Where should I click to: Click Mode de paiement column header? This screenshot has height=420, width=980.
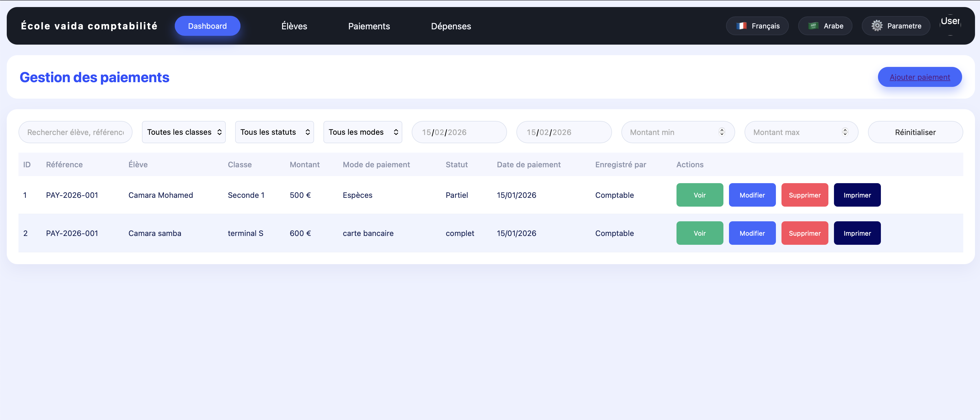tap(376, 164)
